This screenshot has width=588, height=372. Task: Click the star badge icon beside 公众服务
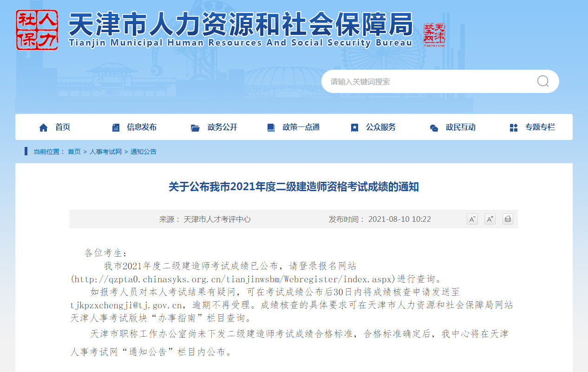354,127
